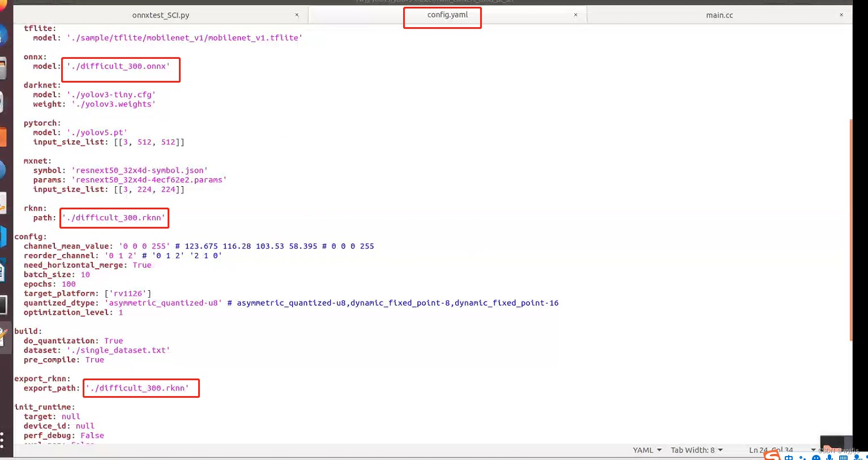Click the './yolov3-tiny.cfg' value

(x=111, y=94)
